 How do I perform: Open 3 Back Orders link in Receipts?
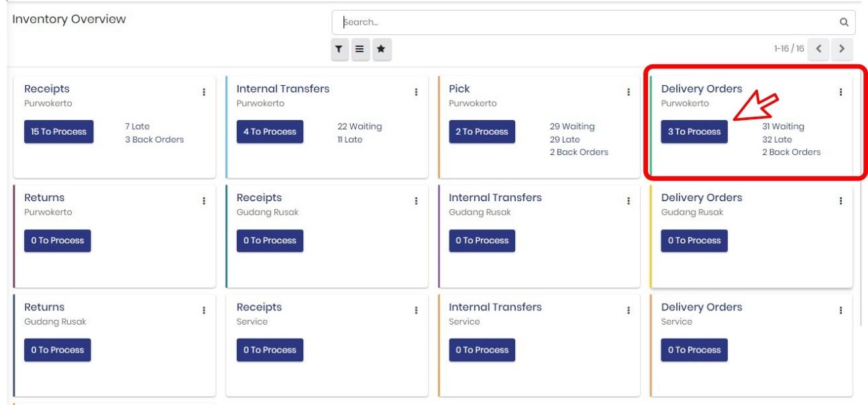click(154, 139)
